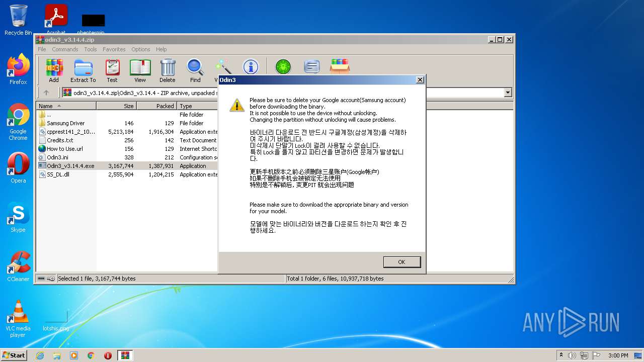644x362 pixels.
Task: Open the Tools menu
Action: [x=91, y=49]
